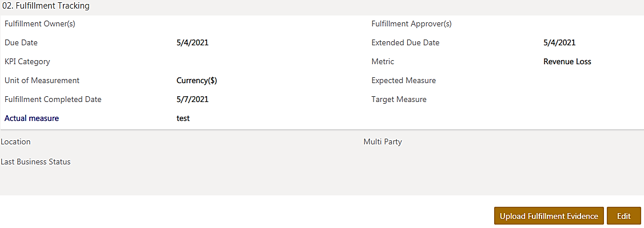644x228 pixels.
Task: Click the Extended Due Date value
Action: [559, 42]
